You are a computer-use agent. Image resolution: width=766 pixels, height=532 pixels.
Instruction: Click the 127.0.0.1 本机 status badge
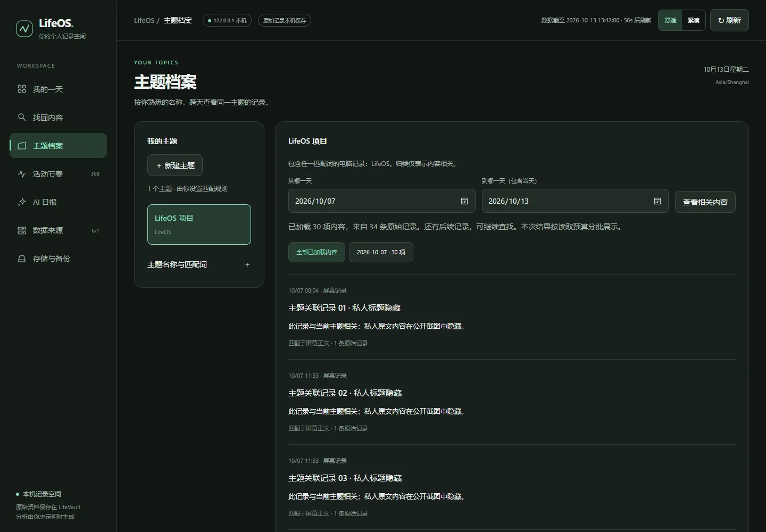coord(227,20)
